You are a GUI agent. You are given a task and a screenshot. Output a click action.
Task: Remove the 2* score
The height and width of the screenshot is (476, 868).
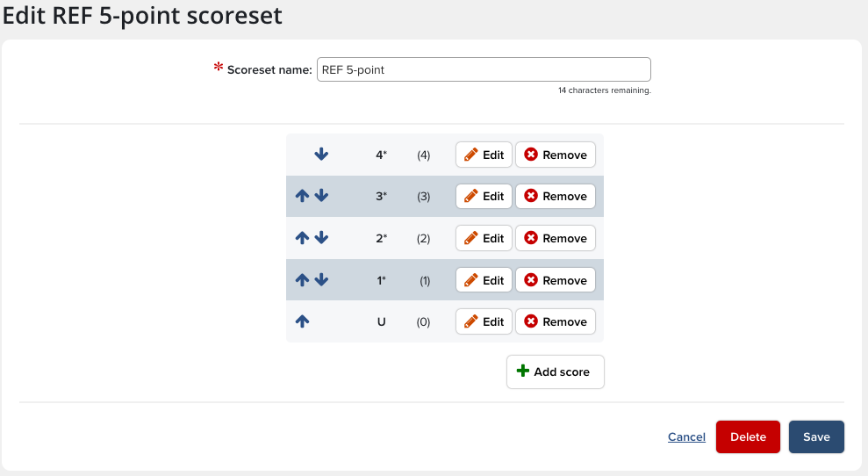[x=555, y=238]
